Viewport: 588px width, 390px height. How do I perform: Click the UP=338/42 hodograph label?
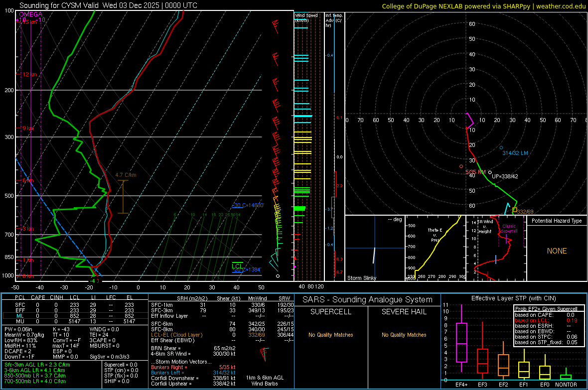pyautogui.click(x=505, y=176)
